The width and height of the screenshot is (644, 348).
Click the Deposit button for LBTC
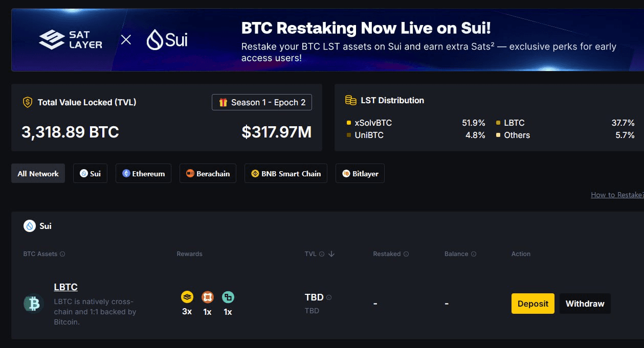coord(533,304)
